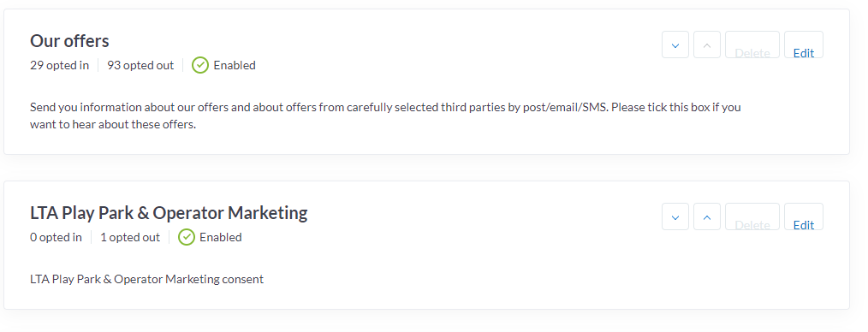Delete the Our offers consent

(752, 44)
